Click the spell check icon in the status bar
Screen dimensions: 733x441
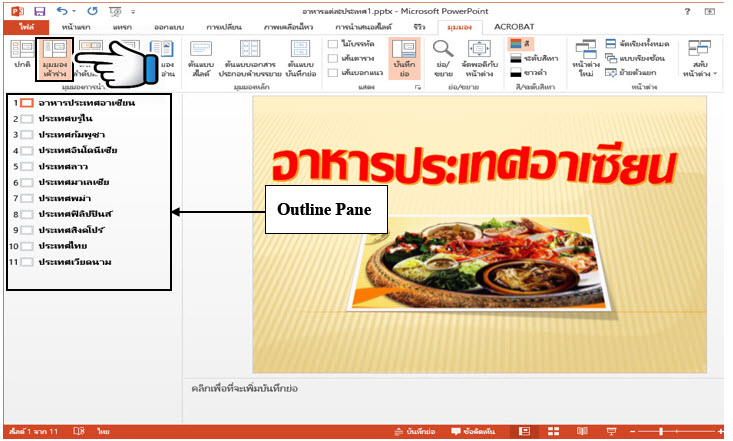pyautogui.click(x=79, y=431)
